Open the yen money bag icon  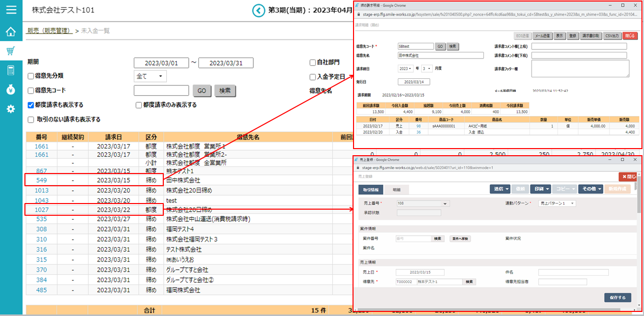click(x=11, y=90)
